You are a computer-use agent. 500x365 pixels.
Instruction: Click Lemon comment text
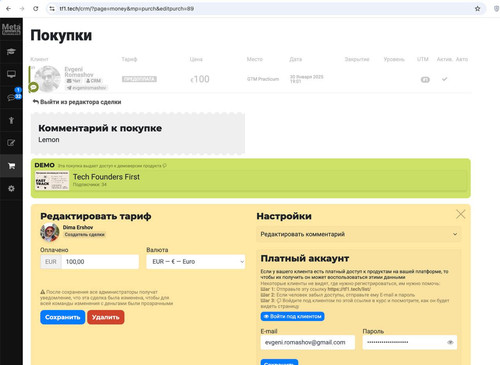pos(49,140)
